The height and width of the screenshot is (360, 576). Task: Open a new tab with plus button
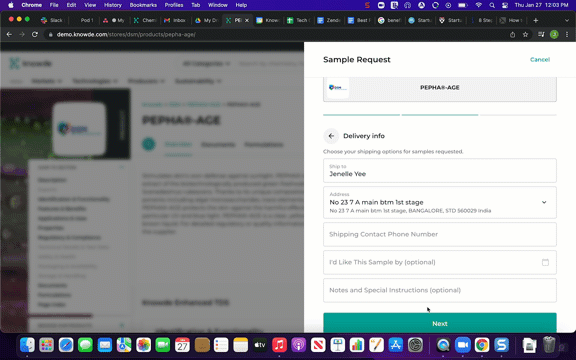coord(536,20)
